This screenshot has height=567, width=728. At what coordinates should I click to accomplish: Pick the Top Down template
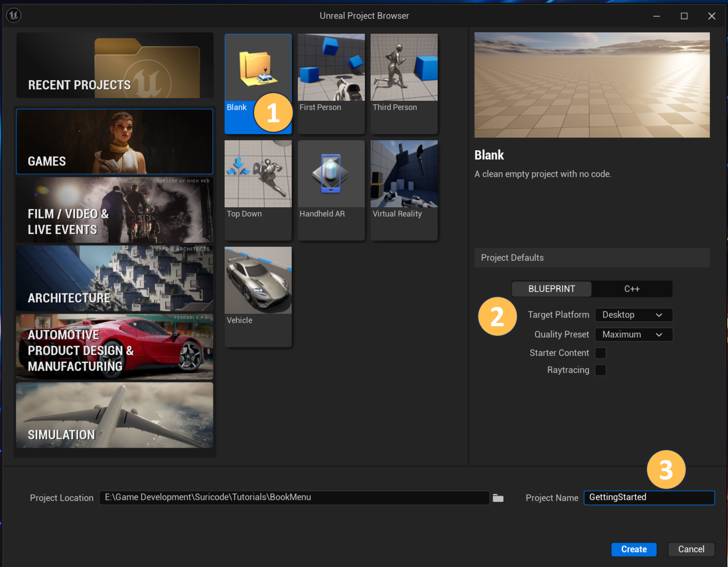coord(258,190)
